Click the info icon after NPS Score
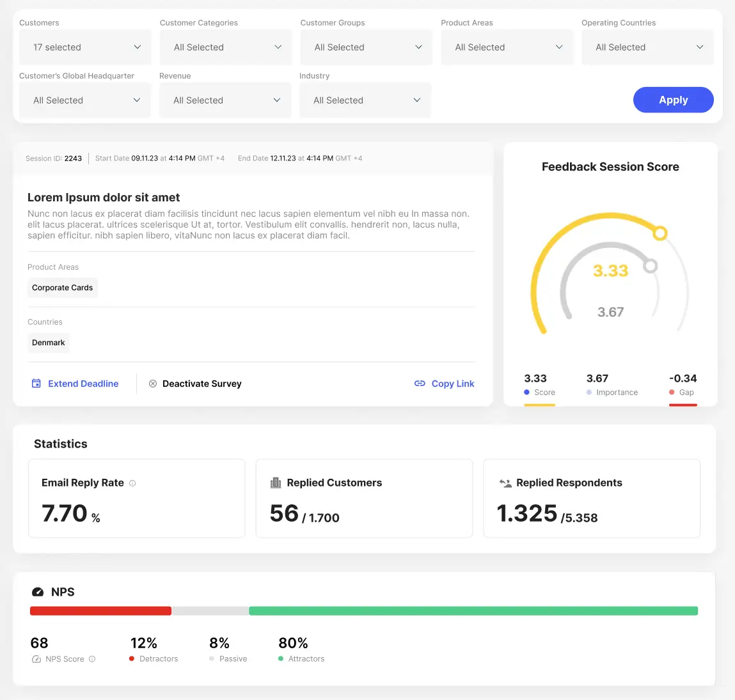The image size is (735, 700). coord(92,659)
